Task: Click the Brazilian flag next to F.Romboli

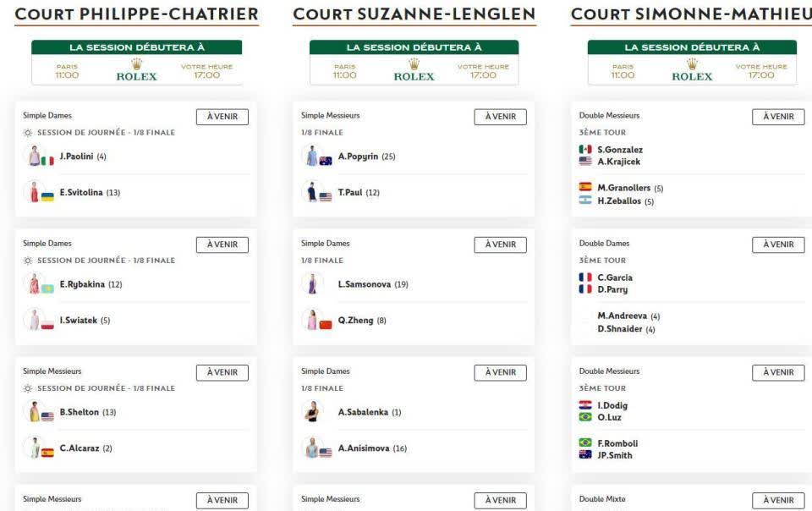Action: (x=585, y=442)
